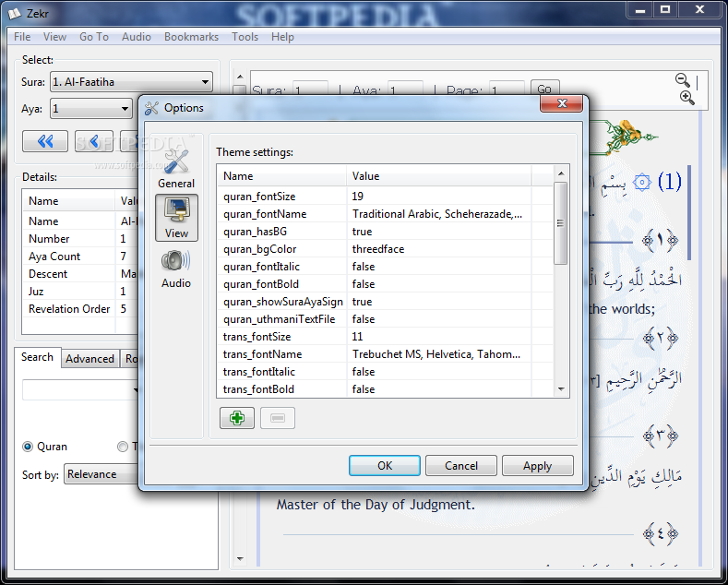Click the aya 4 ornament marker
The width and height of the screenshot is (728, 585).
661,534
